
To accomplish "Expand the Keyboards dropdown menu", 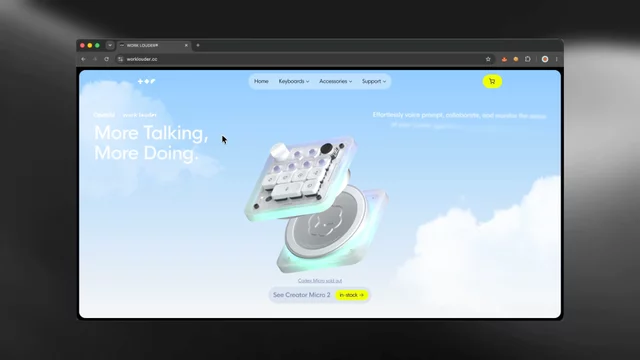I will (294, 81).
